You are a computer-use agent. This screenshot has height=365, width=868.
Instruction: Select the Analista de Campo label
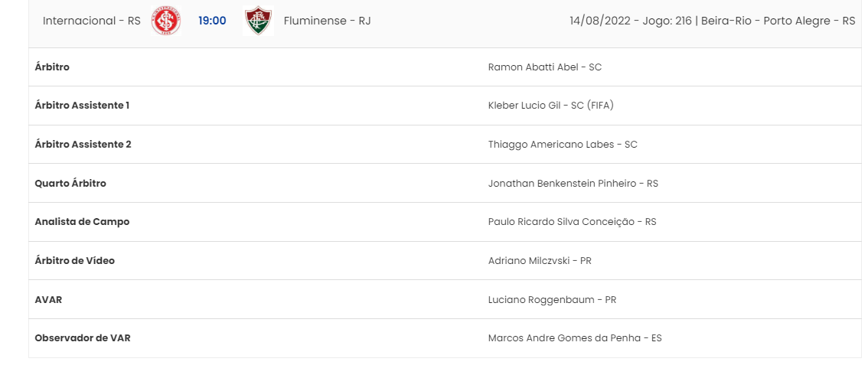pyautogui.click(x=82, y=222)
